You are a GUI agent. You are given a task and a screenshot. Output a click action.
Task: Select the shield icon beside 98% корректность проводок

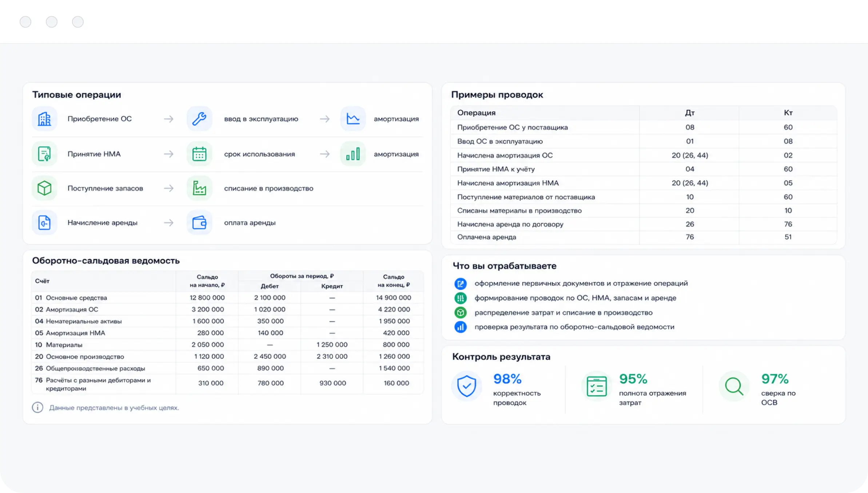pos(467,386)
